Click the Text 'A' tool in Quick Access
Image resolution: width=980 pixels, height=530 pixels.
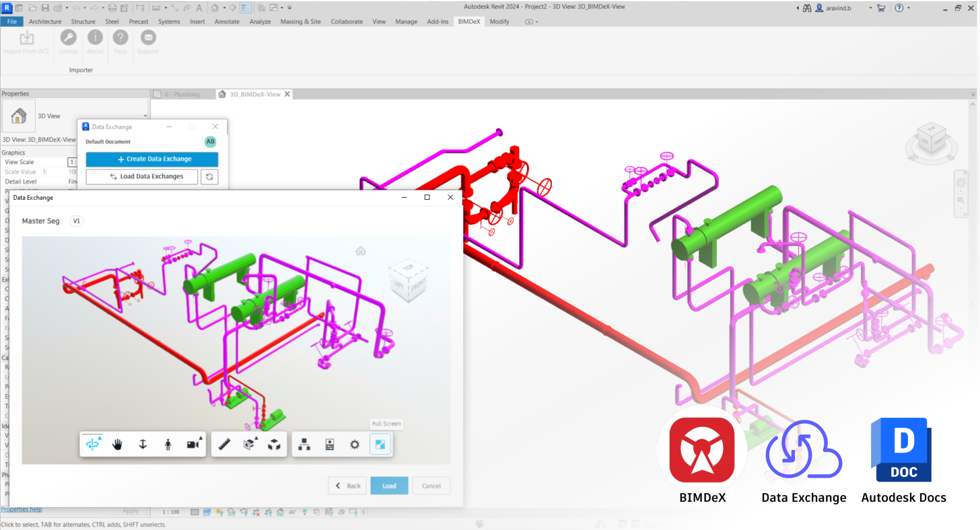[x=199, y=8]
